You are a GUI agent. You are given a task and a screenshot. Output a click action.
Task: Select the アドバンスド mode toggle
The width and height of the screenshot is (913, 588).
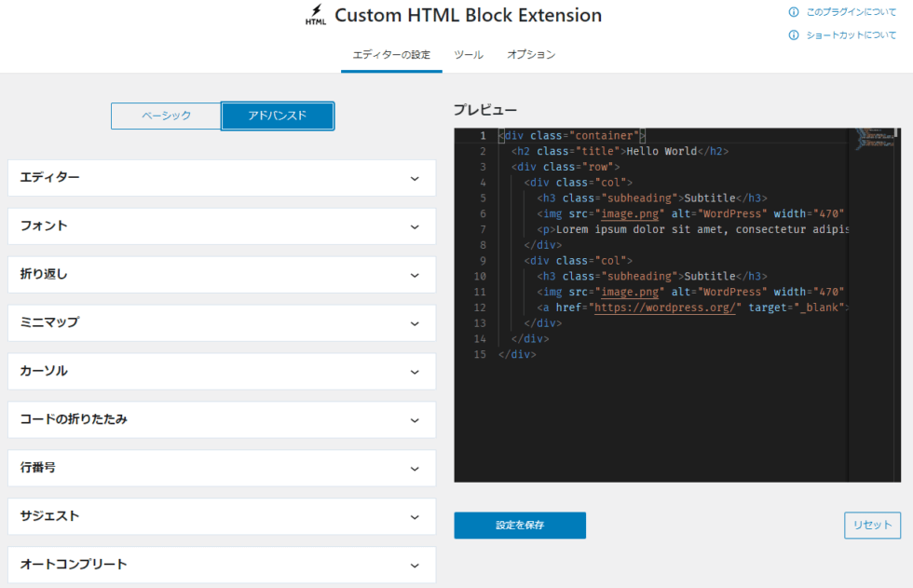[x=276, y=116]
